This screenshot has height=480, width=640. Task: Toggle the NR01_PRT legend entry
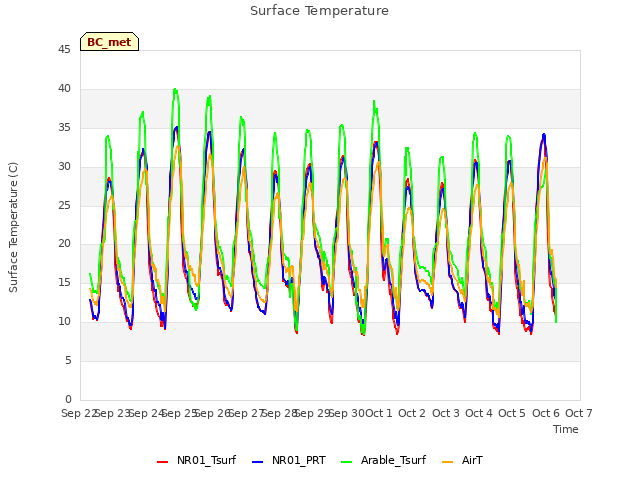tap(289, 460)
